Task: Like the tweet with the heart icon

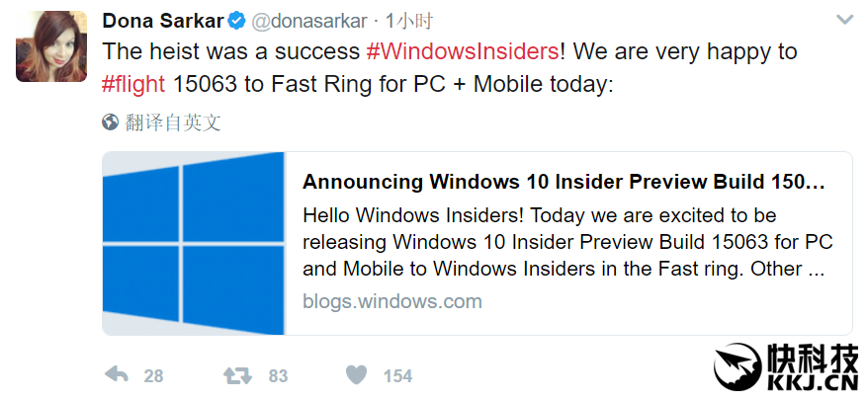Action: click(x=357, y=375)
